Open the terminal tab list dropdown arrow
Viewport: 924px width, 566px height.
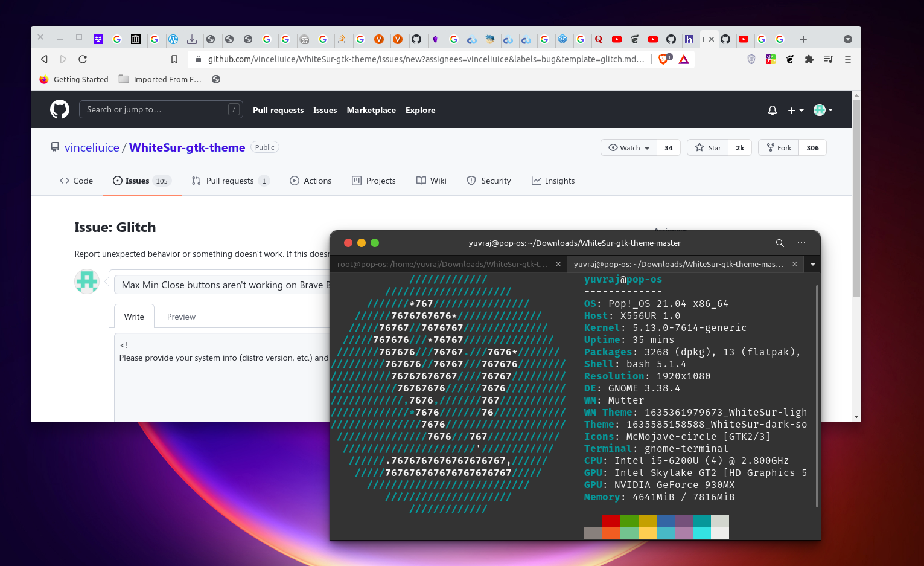(x=812, y=264)
